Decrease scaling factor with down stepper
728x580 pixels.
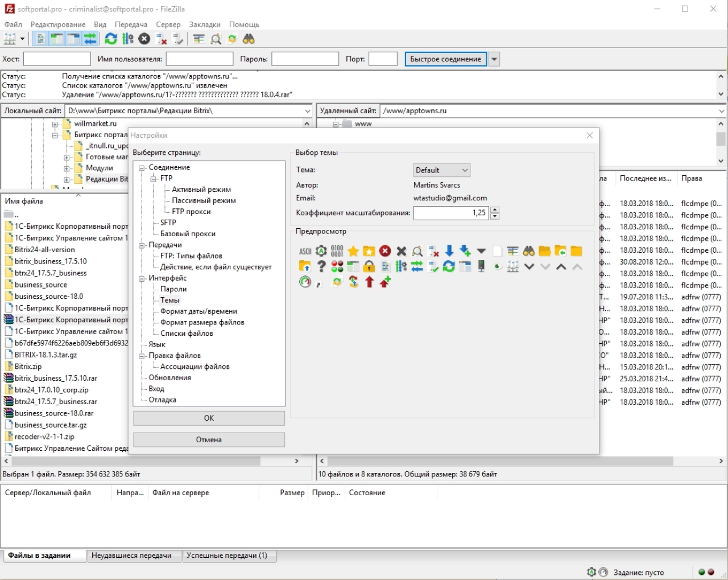(x=495, y=216)
